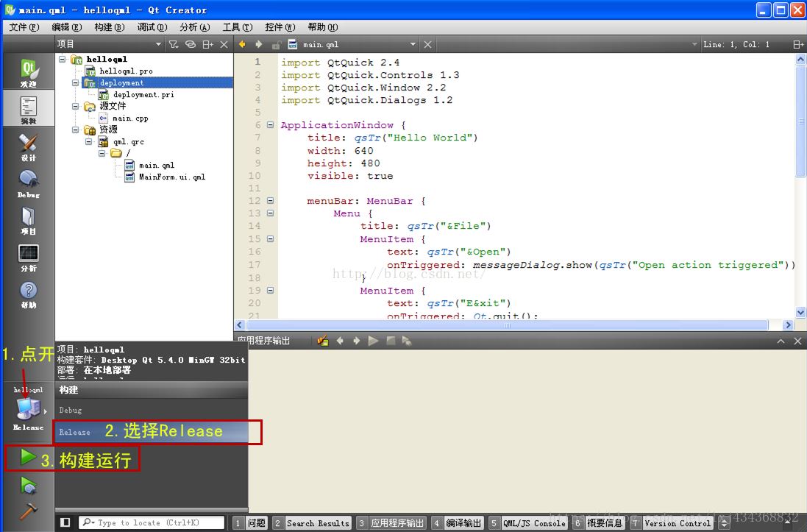Click the editor horizontal scrollbar
This screenshot has width=807, height=532.
pyautogui.click(x=507, y=325)
